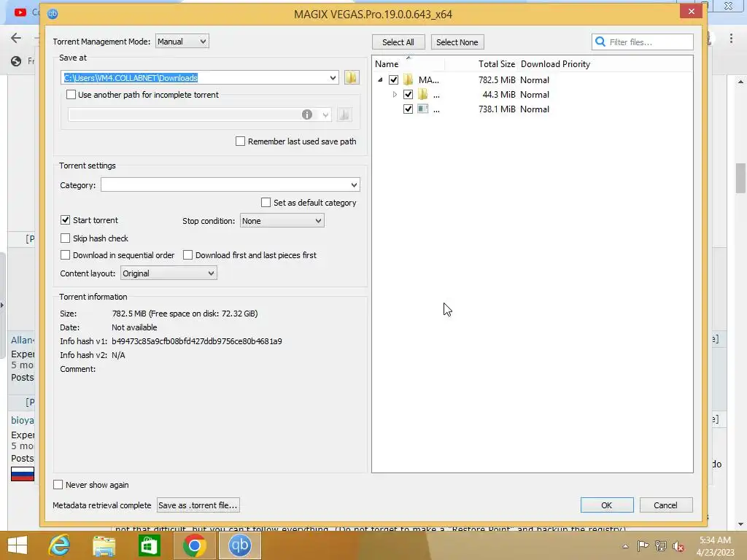Uncheck the 782.5 MiB root folder checkbox

point(393,79)
